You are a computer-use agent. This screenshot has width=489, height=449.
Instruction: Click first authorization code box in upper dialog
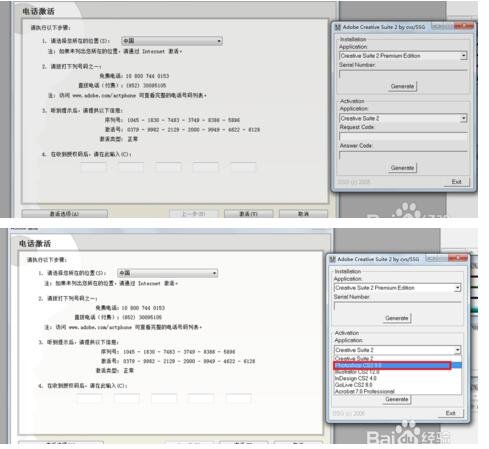[x=93, y=167]
